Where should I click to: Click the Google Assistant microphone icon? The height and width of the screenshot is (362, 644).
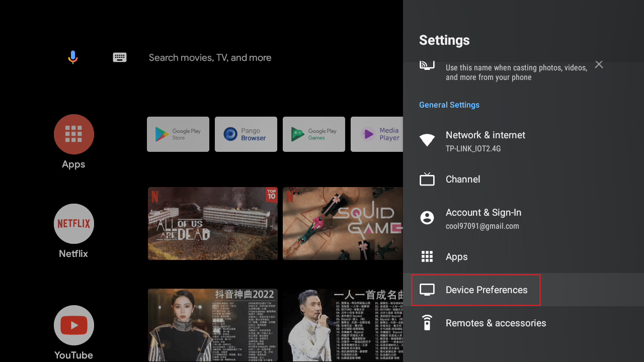(73, 57)
